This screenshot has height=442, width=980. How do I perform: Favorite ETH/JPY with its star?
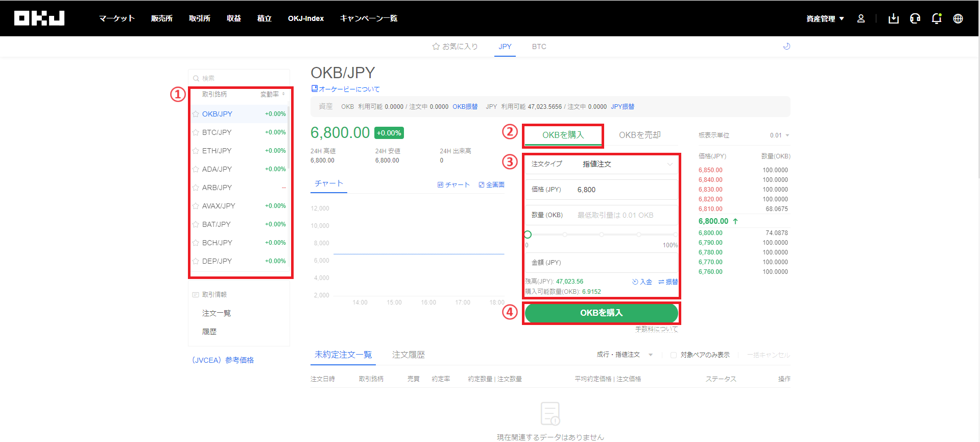(x=196, y=151)
